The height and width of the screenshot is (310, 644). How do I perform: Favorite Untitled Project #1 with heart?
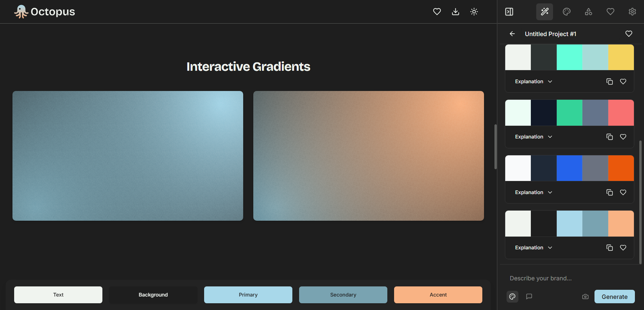(629, 34)
